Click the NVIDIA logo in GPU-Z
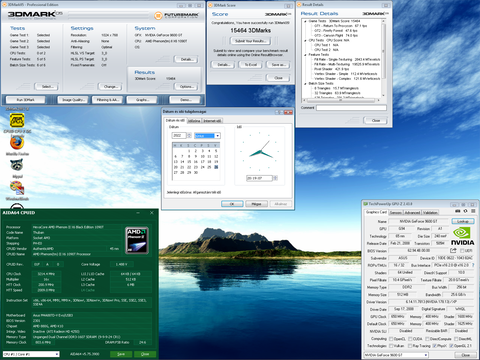 pyautogui.click(x=462, y=236)
